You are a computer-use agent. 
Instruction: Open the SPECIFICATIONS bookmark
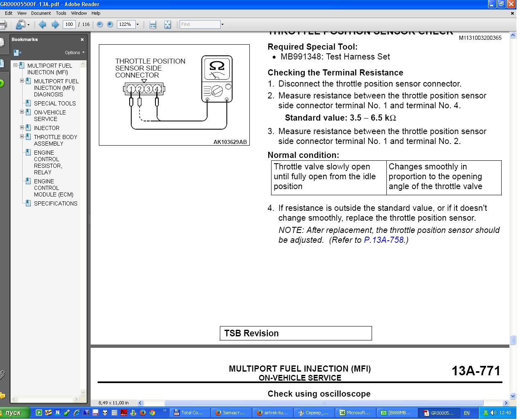click(x=55, y=203)
